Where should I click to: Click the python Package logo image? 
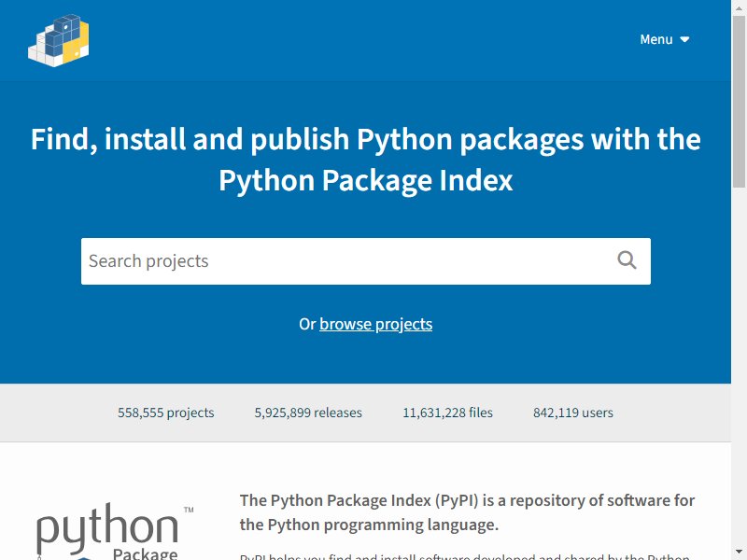pyautogui.click(x=115, y=531)
